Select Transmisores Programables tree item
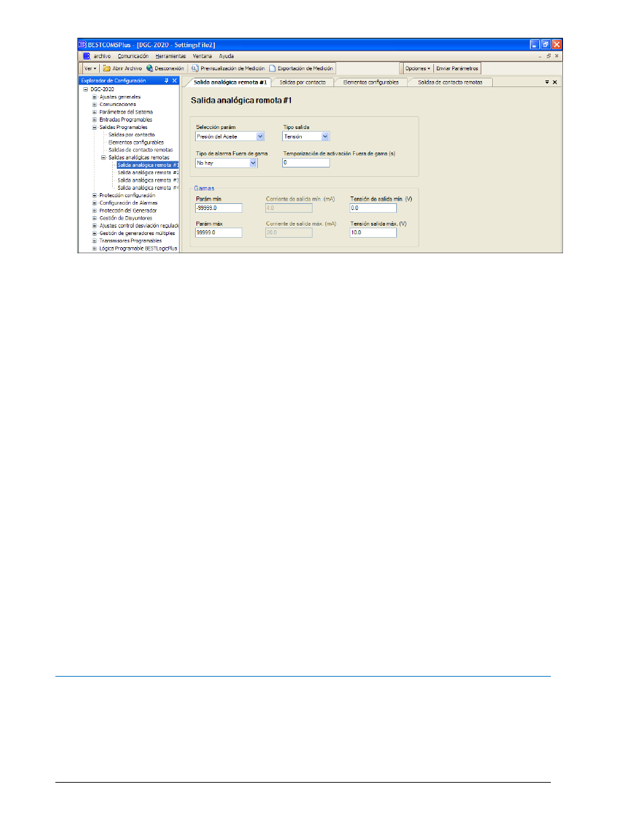Viewport: 644px width, 834px height. (130, 240)
